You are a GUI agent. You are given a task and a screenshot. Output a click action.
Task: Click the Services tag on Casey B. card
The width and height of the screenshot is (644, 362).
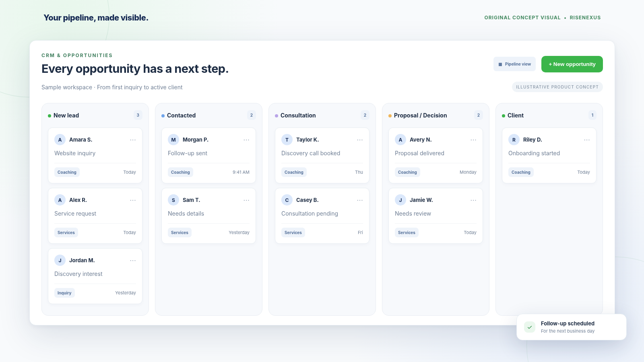tap(293, 232)
